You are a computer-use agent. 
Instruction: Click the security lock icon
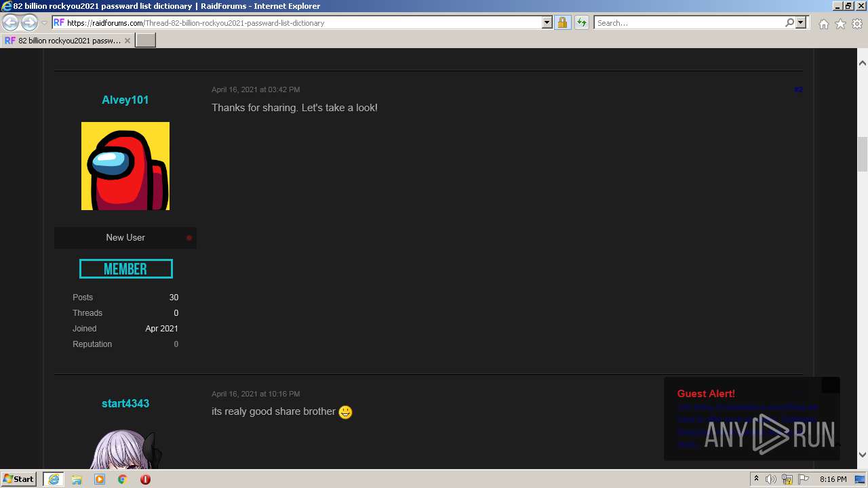(562, 23)
